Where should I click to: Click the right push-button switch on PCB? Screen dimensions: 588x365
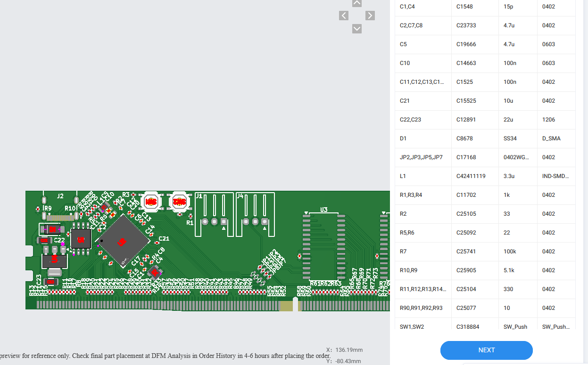click(x=179, y=202)
